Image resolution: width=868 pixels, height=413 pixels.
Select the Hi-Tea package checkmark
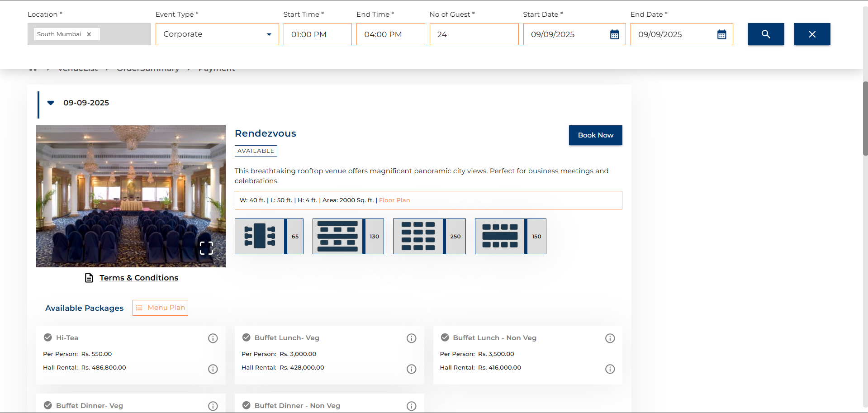pyautogui.click(x=47, y=337)
